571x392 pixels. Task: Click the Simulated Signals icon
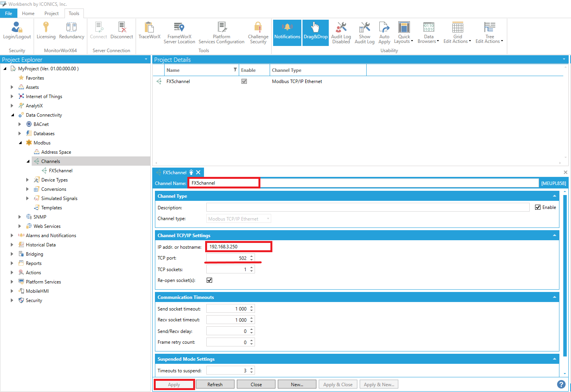pos(37,199)
